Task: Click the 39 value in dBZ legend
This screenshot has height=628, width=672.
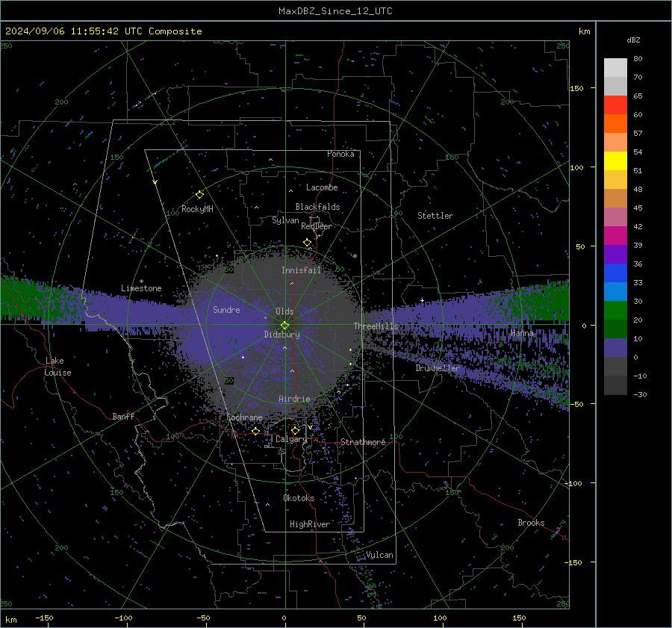Action: click(638, 245)
